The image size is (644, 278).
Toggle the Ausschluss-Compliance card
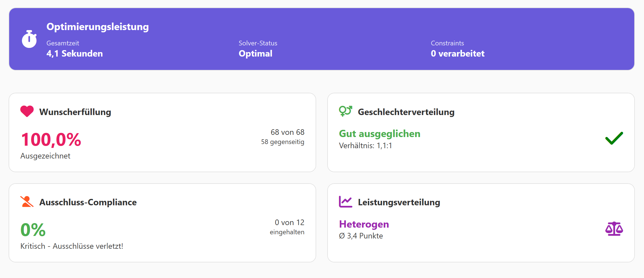pos(162,222)
